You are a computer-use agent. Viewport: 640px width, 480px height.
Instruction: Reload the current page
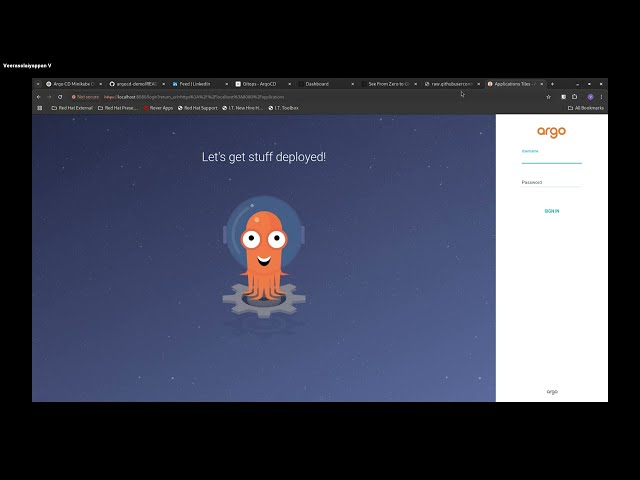60,97
